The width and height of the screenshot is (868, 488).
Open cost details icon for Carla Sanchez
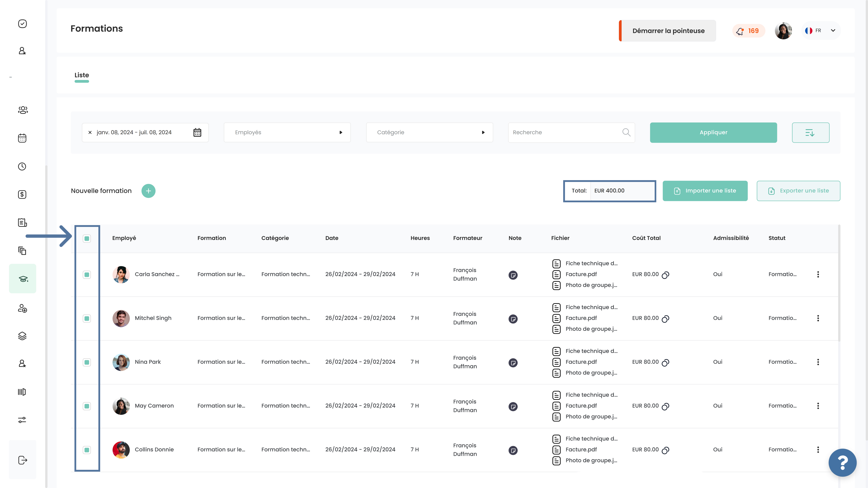(x=665, y=275)
